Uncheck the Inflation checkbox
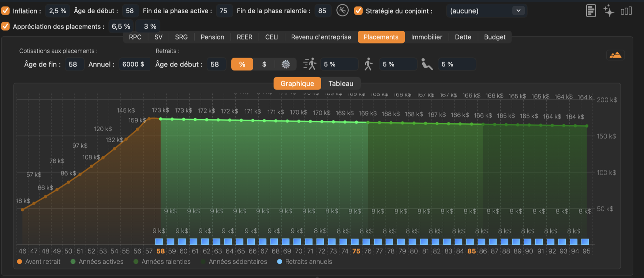644x278 pixels. (5, 11)
